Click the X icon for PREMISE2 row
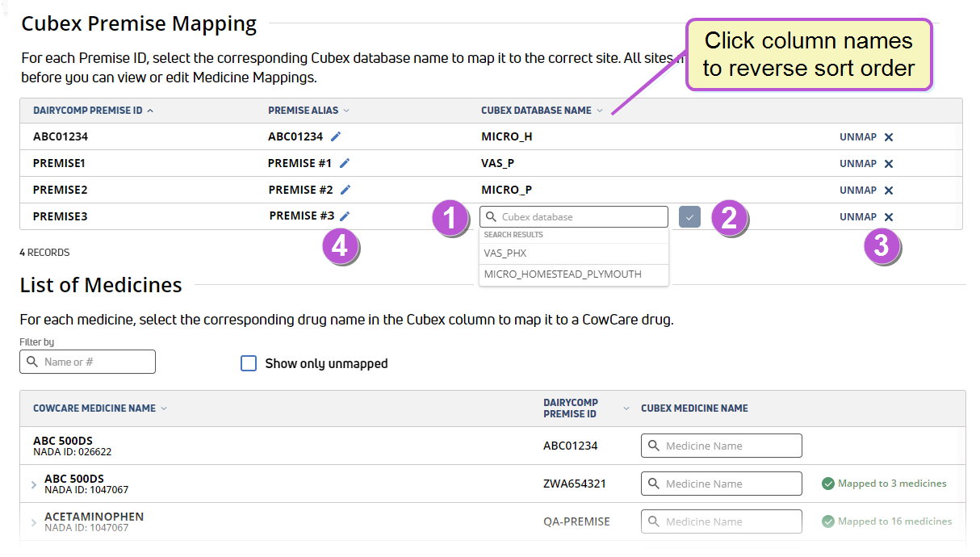This screenshot has width=980, height=557. click(889, 191)
